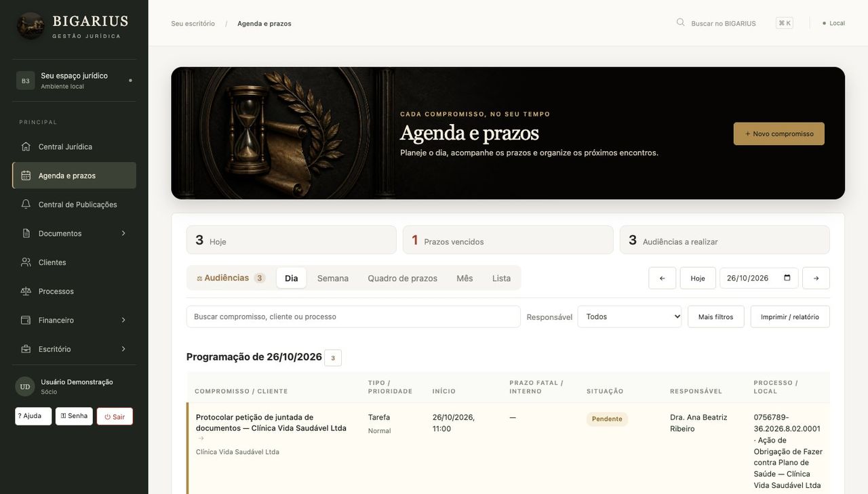The height and width of the screenshot is (494, 868).
Task: Click the Pendente status badge
Action: click(607, 419)
